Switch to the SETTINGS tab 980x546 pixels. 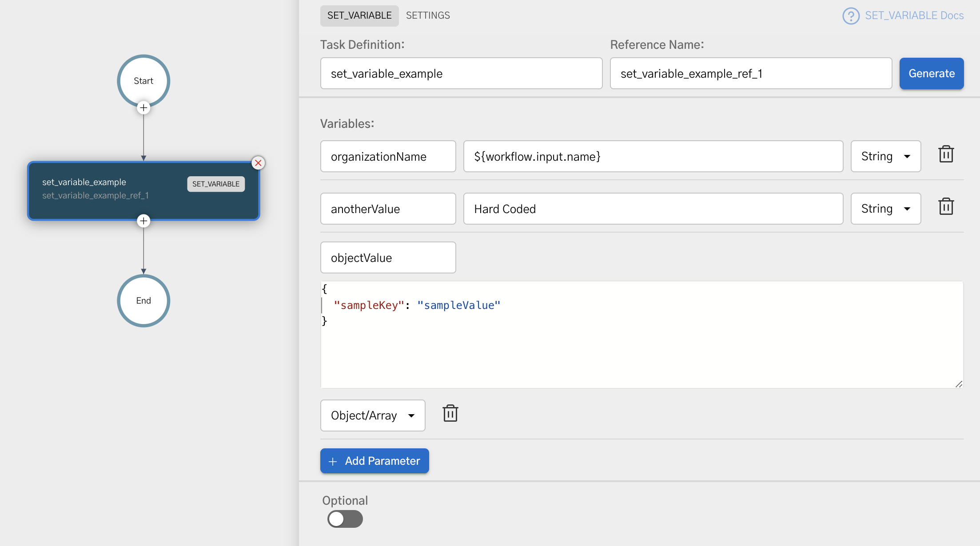pos(427,15)
